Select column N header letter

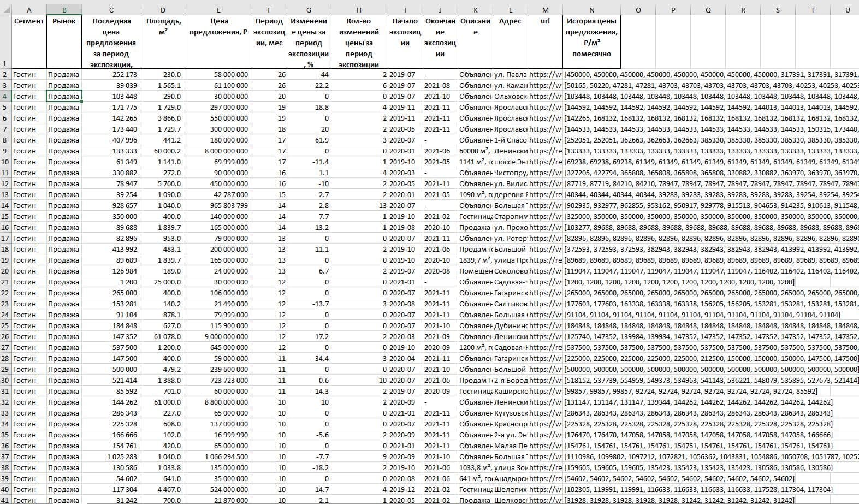(591, 10)
